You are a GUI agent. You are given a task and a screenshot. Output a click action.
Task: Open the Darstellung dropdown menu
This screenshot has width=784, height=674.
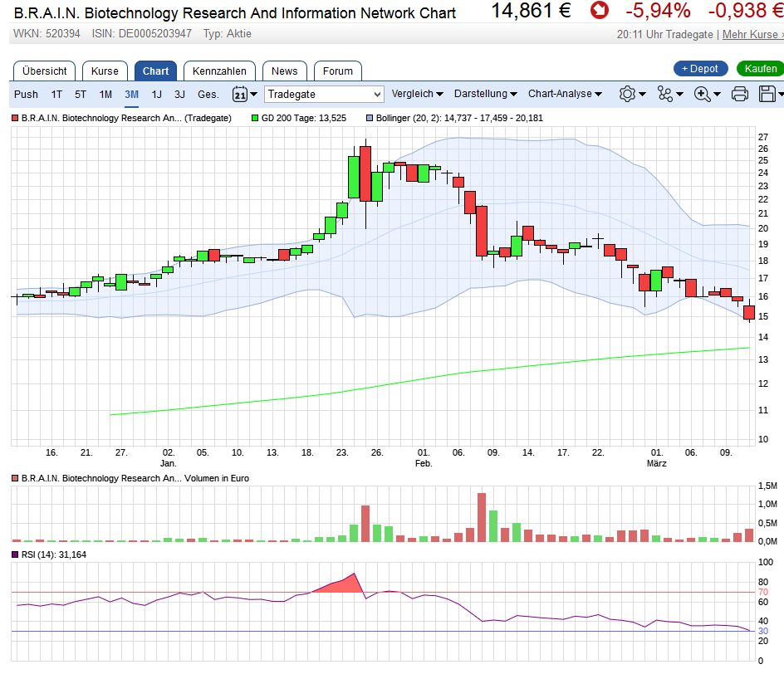tap(486, 94)
